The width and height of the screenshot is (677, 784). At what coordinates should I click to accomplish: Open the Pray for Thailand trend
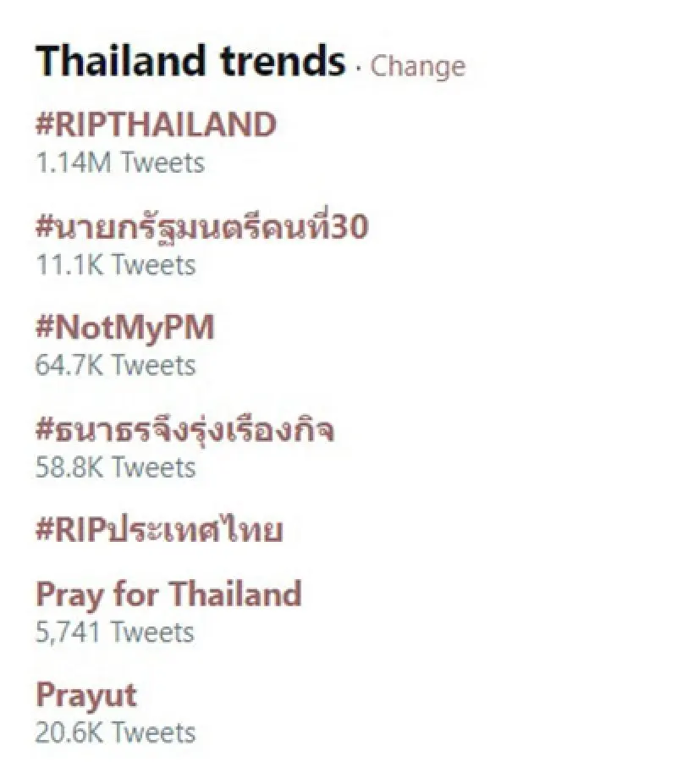point(168,594)
